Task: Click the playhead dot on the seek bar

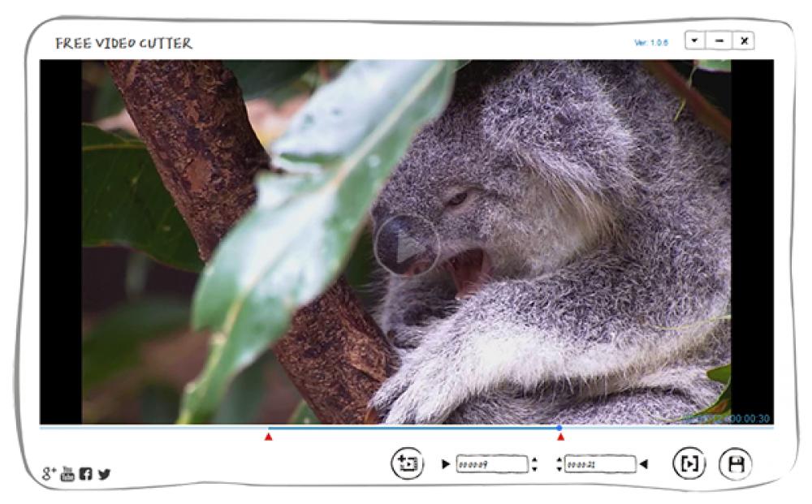Action: [559, 426]
